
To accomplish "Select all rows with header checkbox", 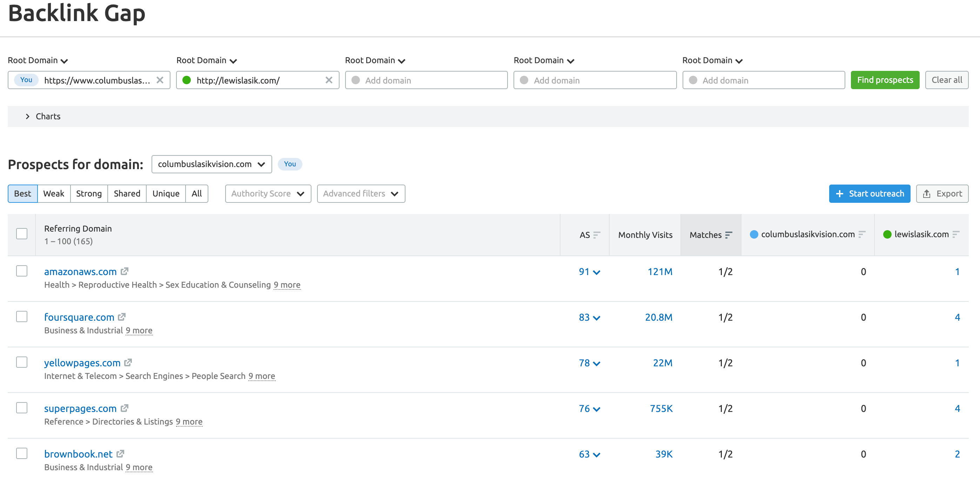I will (x=22, y=234).
